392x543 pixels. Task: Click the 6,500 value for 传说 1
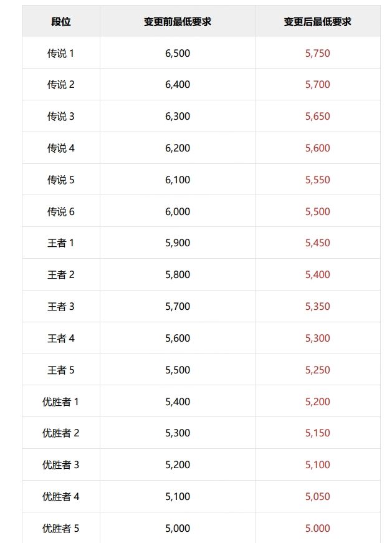tap(177, 53)
